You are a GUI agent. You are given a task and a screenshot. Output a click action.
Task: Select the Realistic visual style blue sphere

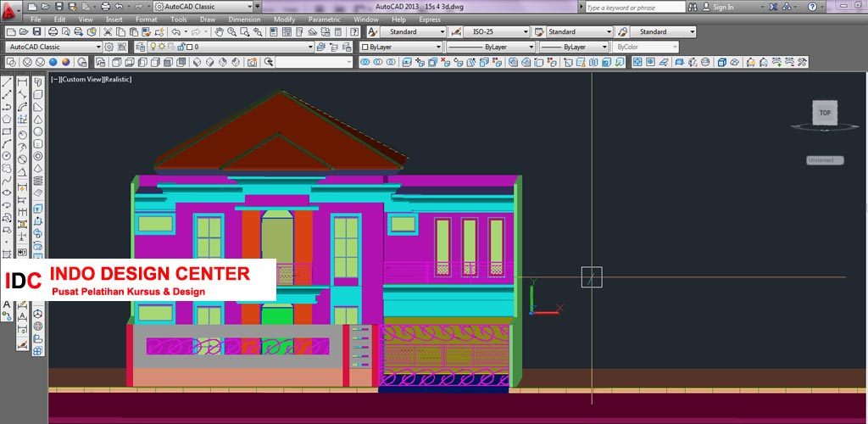click(53, 62)
